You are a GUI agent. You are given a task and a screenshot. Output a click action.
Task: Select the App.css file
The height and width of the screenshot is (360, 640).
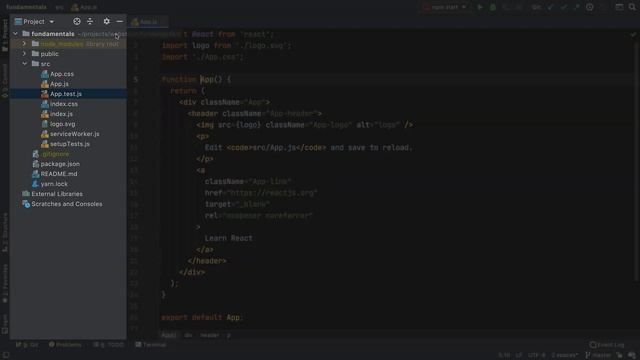point(62,74)
